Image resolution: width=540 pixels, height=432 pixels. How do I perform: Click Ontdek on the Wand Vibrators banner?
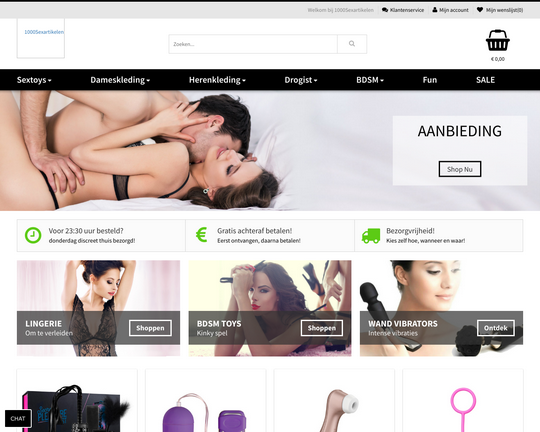pyautogui.click(x=496, y=328)
